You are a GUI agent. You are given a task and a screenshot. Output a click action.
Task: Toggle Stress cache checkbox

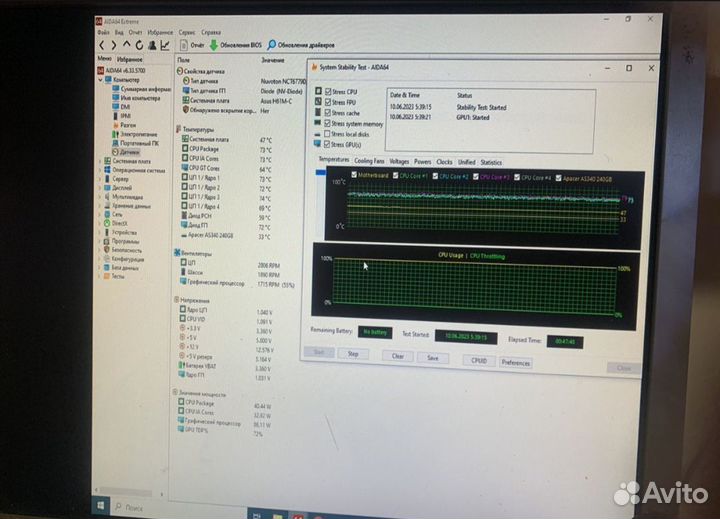tap(328, 113)
